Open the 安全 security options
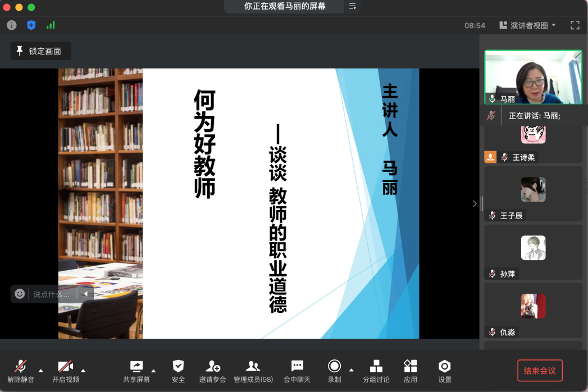Image resolution: width=588 pixels, height=392 pixels. pos(178,371)
